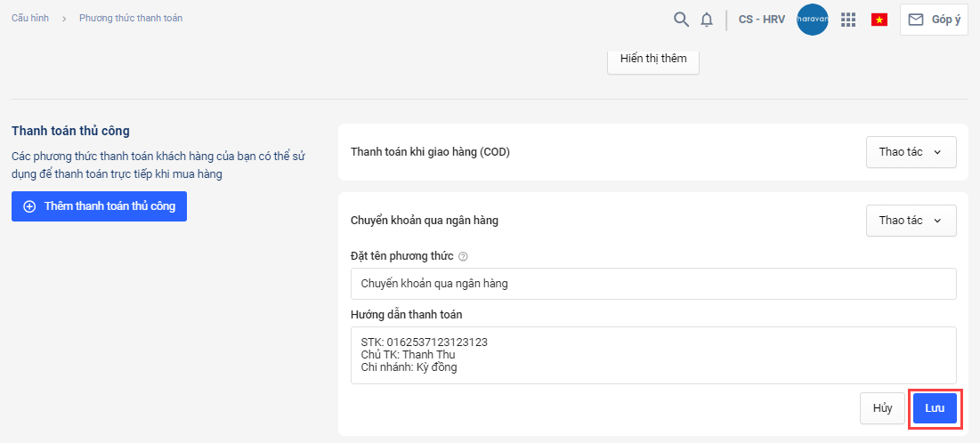Click the Hướng dẫn thanh toán text area

tap(653, 355)
